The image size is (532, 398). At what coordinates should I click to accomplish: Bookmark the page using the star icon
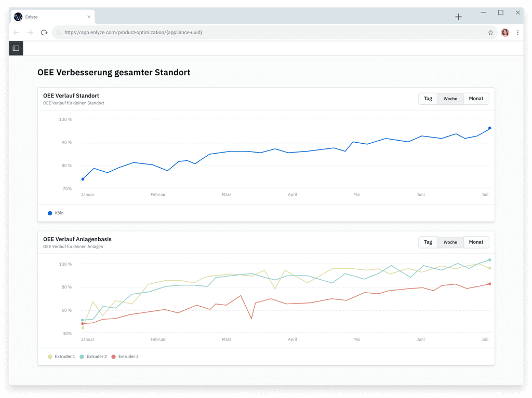pyautogui.click(x=490, y=32)
